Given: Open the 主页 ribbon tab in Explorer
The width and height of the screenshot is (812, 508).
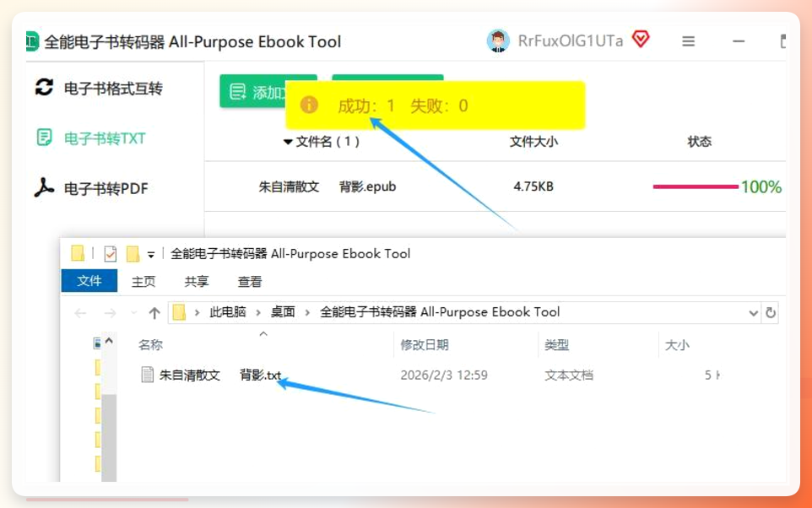Looking at the screenshot, I should (143, 281).
